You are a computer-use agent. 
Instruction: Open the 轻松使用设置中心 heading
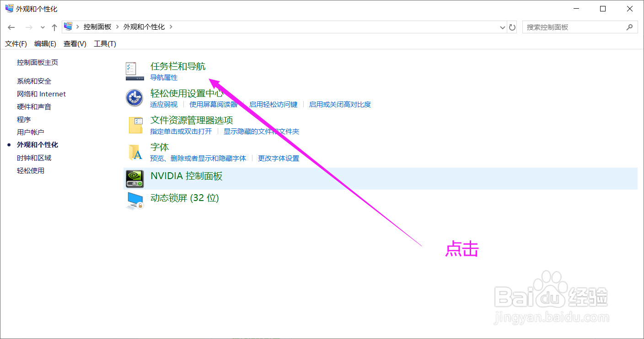click(187, 93)
